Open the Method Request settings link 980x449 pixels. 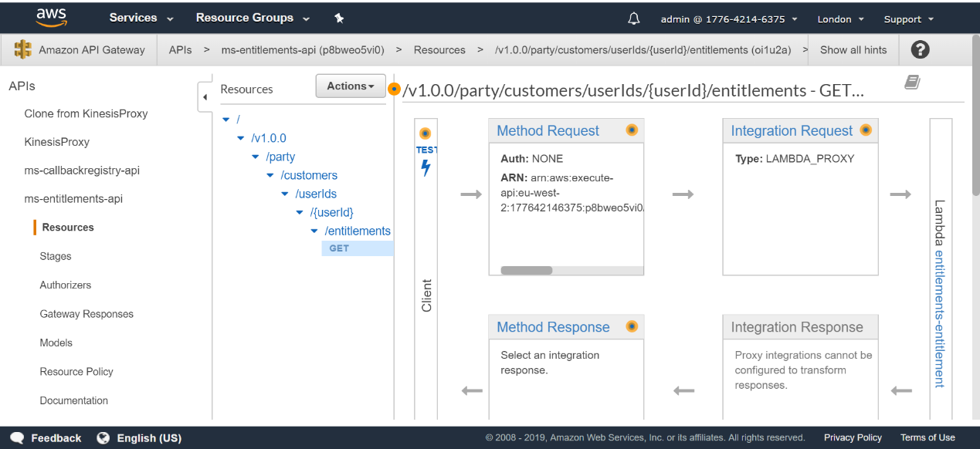coord(548,131)
